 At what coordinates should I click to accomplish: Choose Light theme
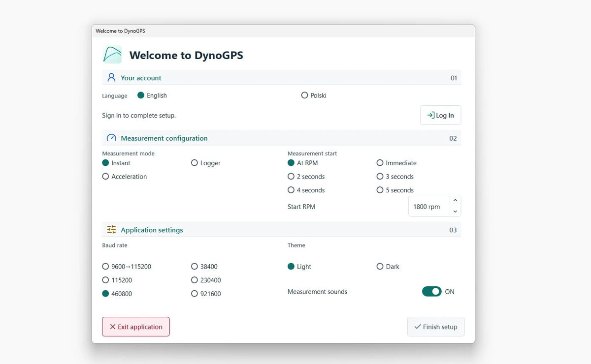coord(299,267)
